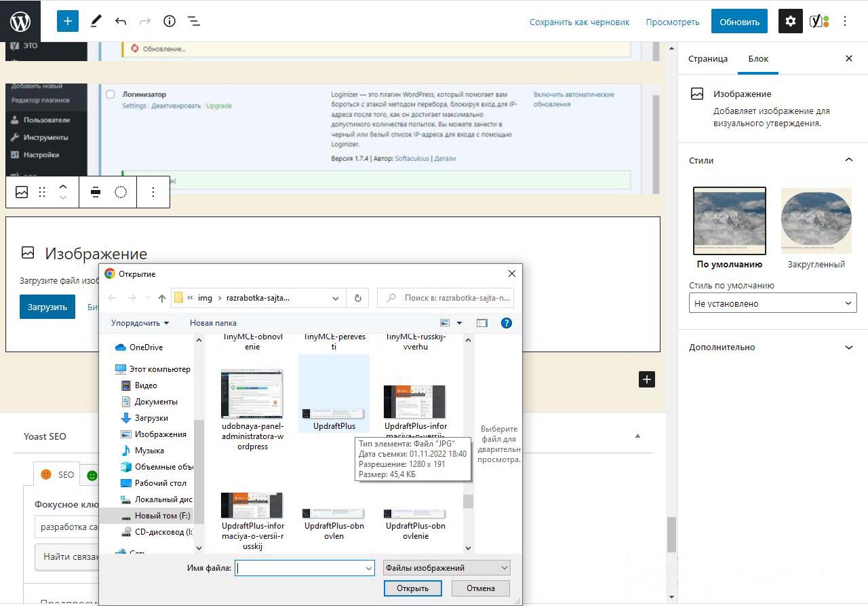Image resolution: width=868 pixels, height=606 pixels.
Task: Switch to the Страница sidebar tab
Action: (x=707, y=59)
